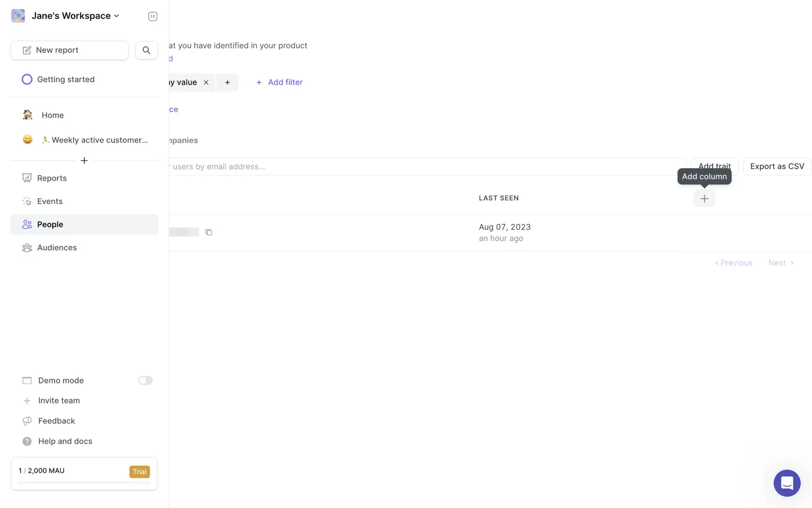
Task: Remove the 'value' filter with the X icon
Action: click(206, 83)
